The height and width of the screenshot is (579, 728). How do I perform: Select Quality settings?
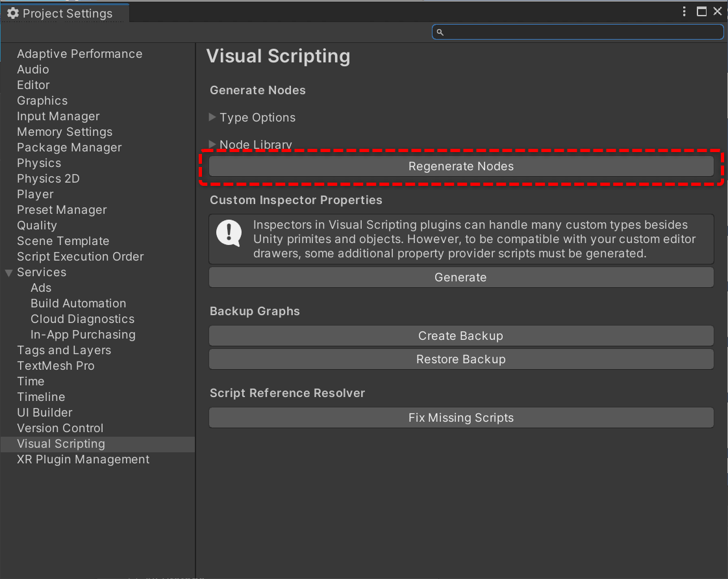tap(37, 225)
